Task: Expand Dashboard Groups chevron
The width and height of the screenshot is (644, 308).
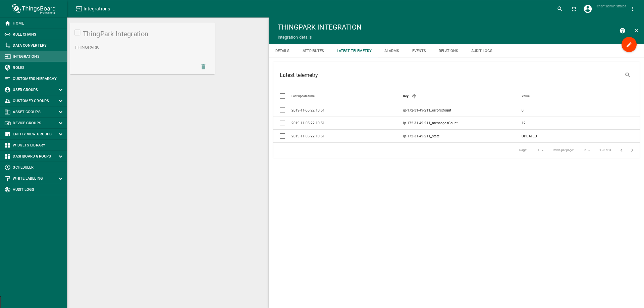Action: (61, 156)
